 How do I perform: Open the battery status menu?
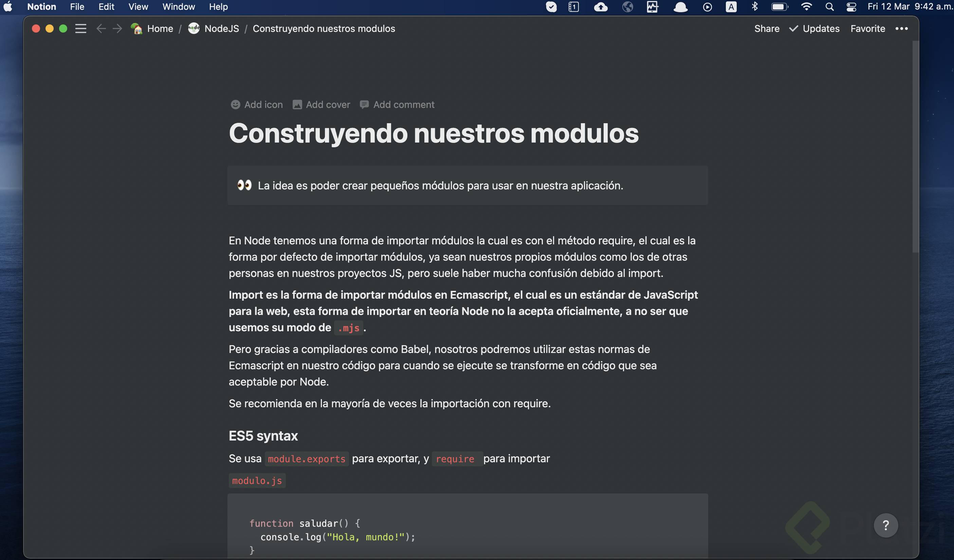(x=779, y=7)
